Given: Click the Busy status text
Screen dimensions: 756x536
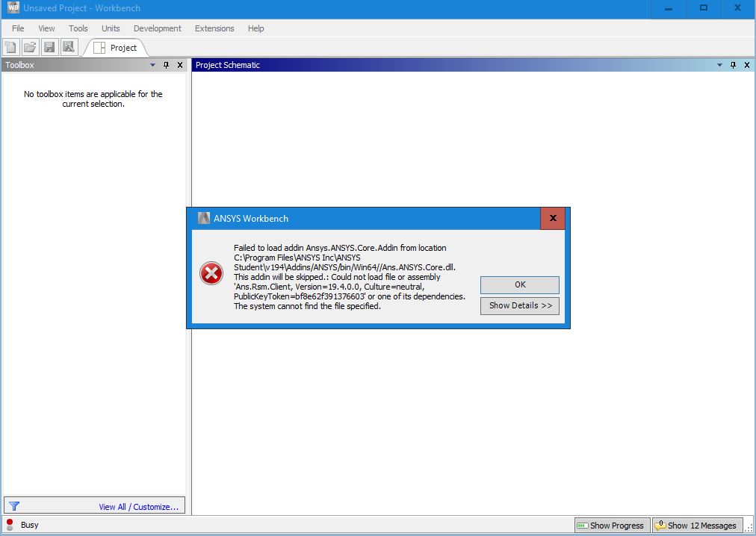Looking at the screenshot, I should (x=29, y=525).
